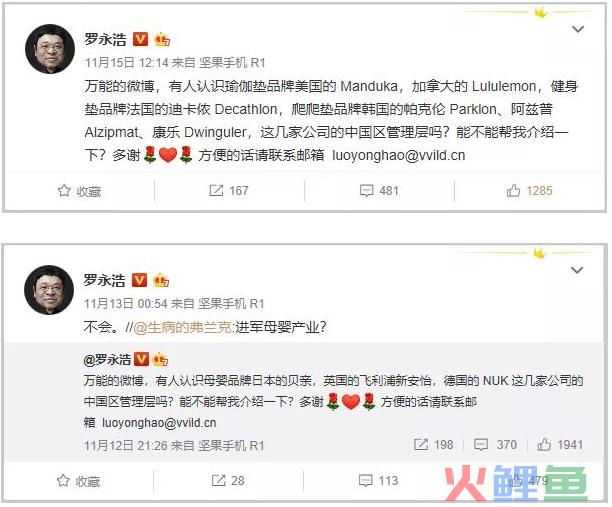The image size is (612, 507).
Task: Click the 收藏 star on the first post
Action: click(64, 191)
